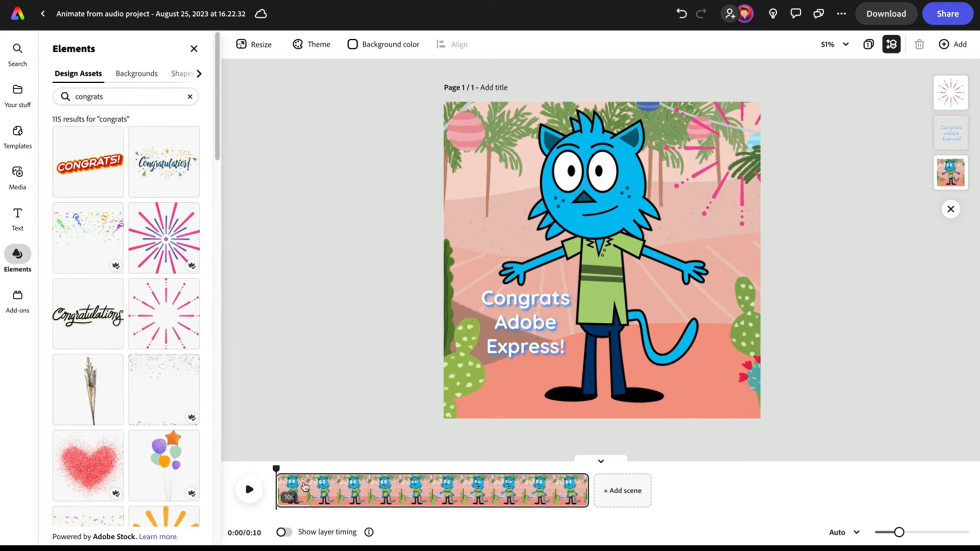Click the Add scene button in the timeline
The image size is (980, 551).
(622, 490)
